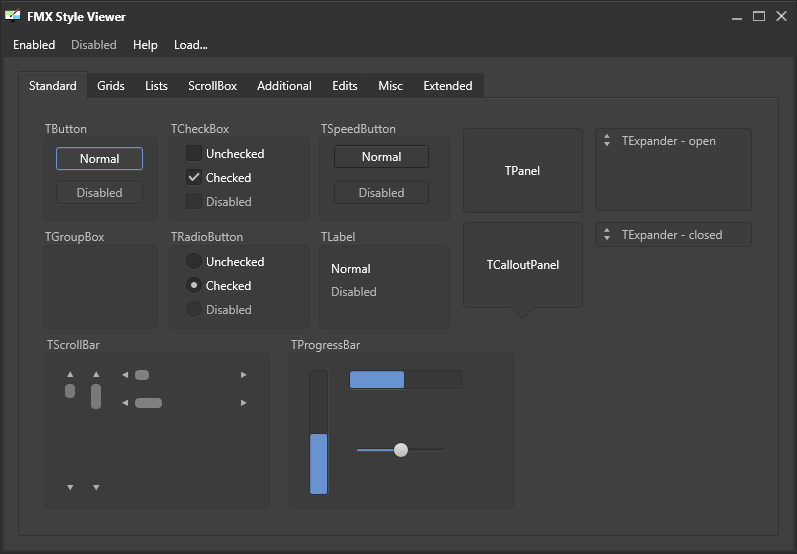This screenshot has width=797, height=554.
Task: Click up arrow of thick vertical scrollbar
Action: [96, 375]
